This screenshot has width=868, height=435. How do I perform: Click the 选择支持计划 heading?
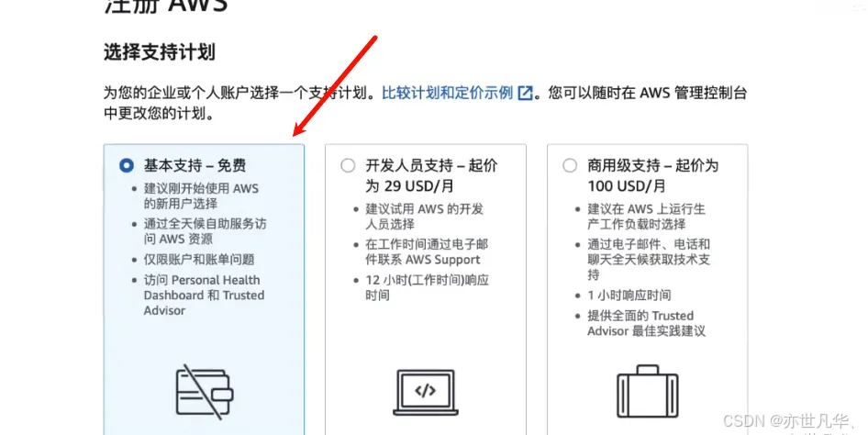(160, 52)
